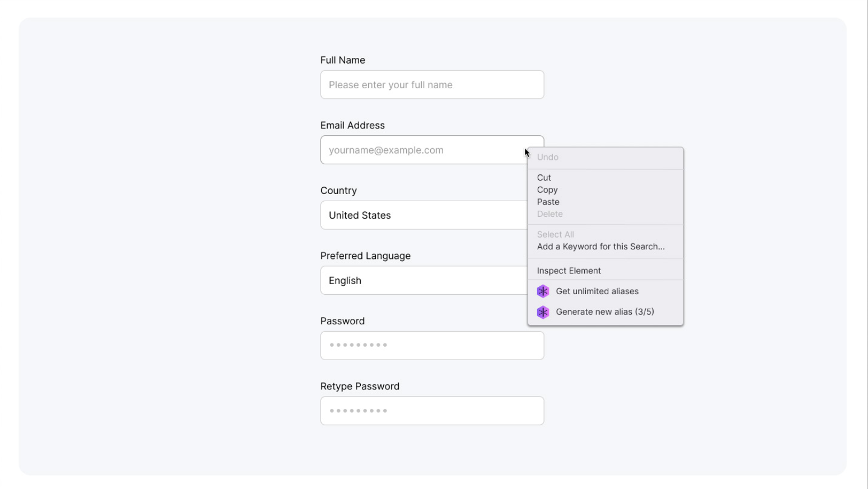Open Inspect Element from the context menu
Image resolution: width=868 pixels, height=489 pixels.
point(568,271)
